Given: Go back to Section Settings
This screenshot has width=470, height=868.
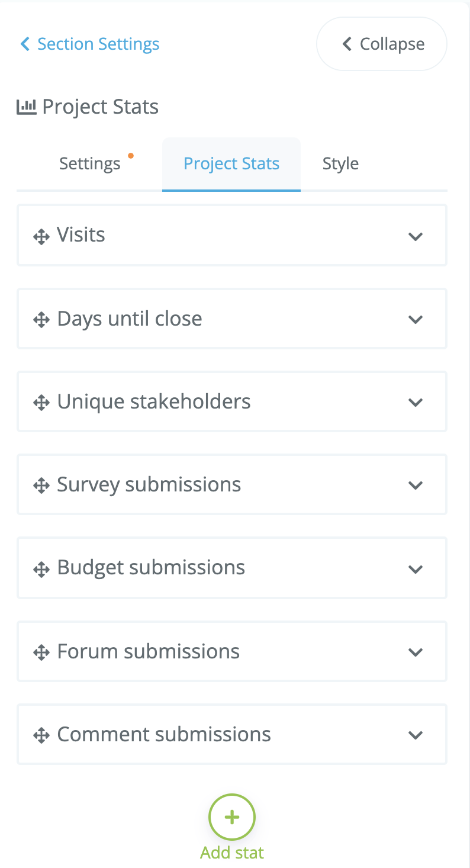Looking at the screenshot, I should [x=89, y=44].
